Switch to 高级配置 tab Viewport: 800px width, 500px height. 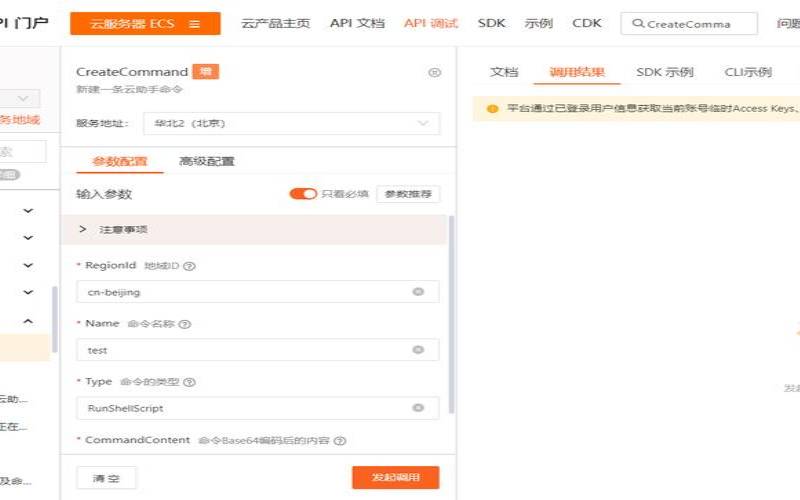click(207, 161)
